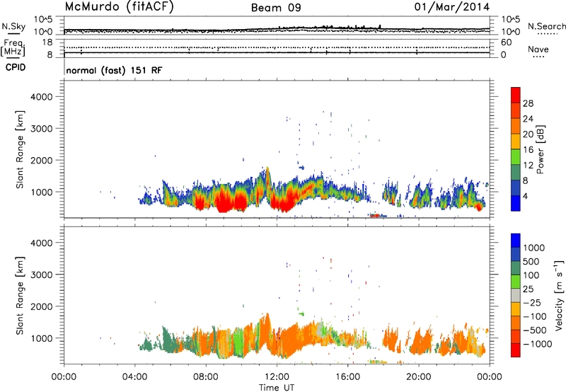Click the blue top of the velocity colorbar
Screen dimensions: 566x392
[516, 241]
